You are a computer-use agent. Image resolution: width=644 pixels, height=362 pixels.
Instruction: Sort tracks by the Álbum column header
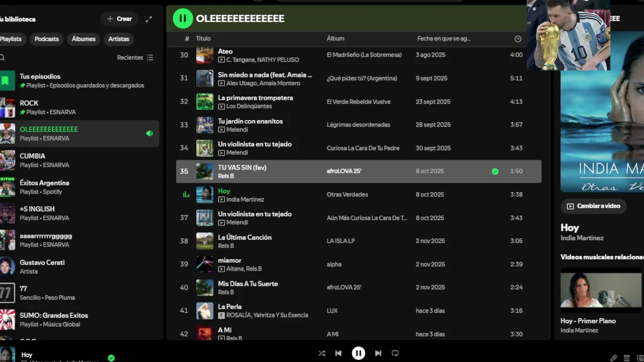tap(336, 39)
